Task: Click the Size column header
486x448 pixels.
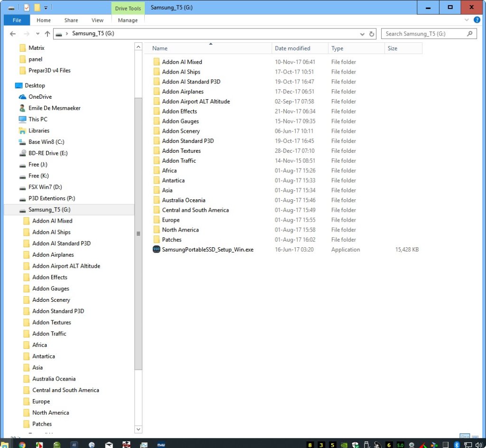Action: 393,48
